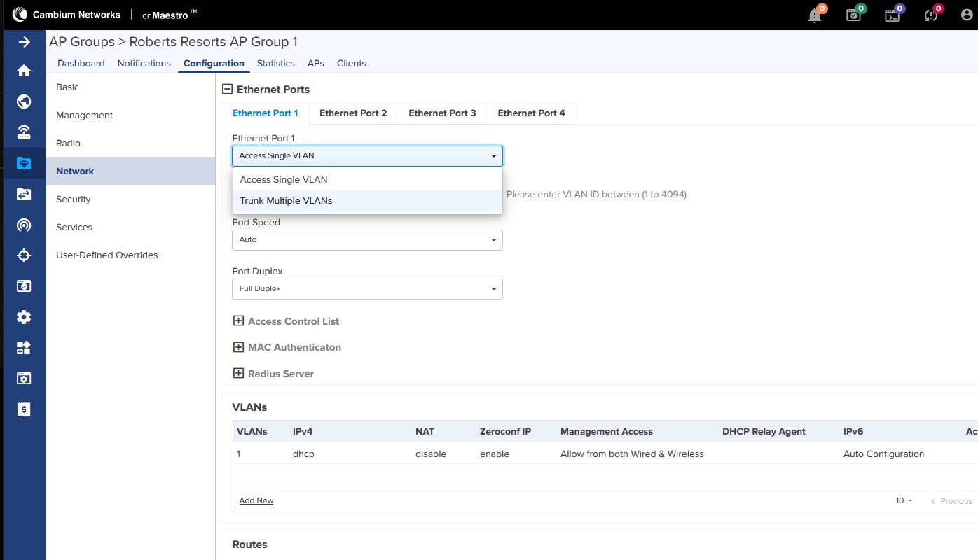This screenshot has width=978, height=560.
Task: Go to the AP Groups breadcrumb link
Action: tap(82, 42)
